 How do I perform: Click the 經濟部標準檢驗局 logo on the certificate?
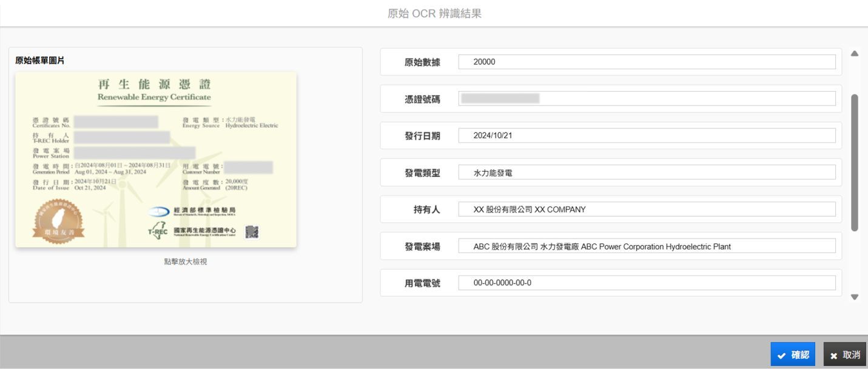(192, 211)
